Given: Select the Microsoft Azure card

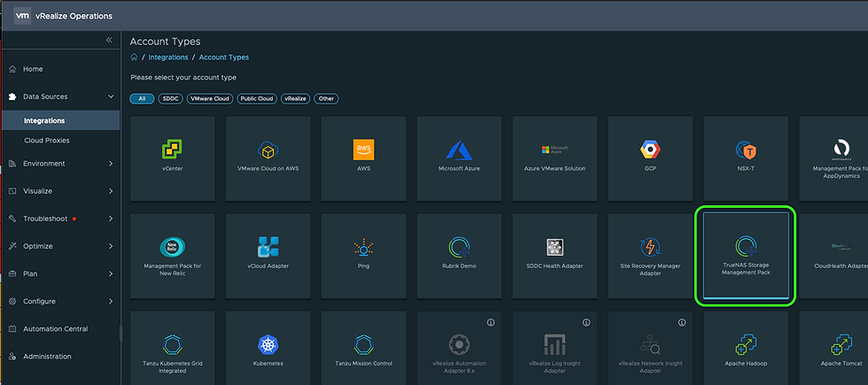Looking at the screenshot, I should [x=460, y=158].
